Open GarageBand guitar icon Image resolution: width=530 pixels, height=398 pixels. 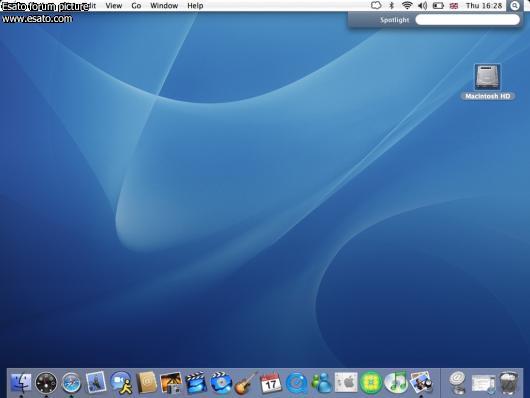(246, 383)
